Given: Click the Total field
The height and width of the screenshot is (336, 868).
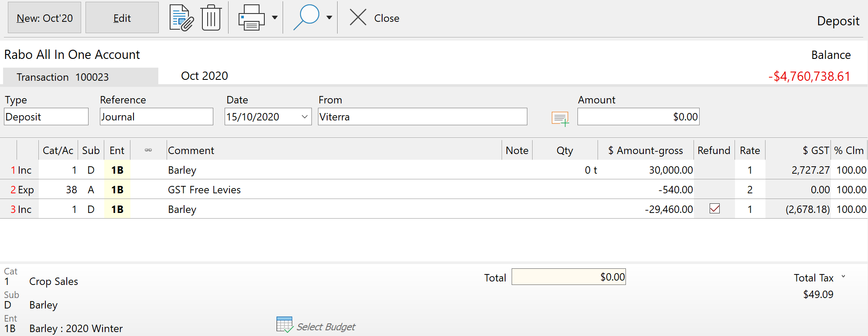Looking at the screenshot, I should [x=569, y=277].
